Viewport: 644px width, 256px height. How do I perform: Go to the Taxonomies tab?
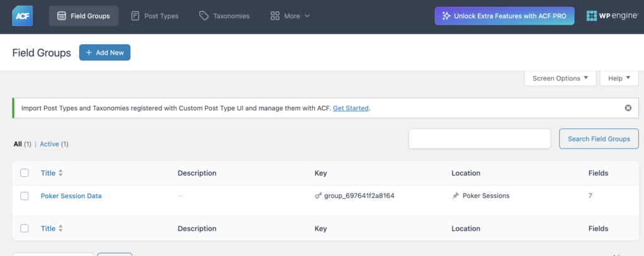(x=224, y=16)
